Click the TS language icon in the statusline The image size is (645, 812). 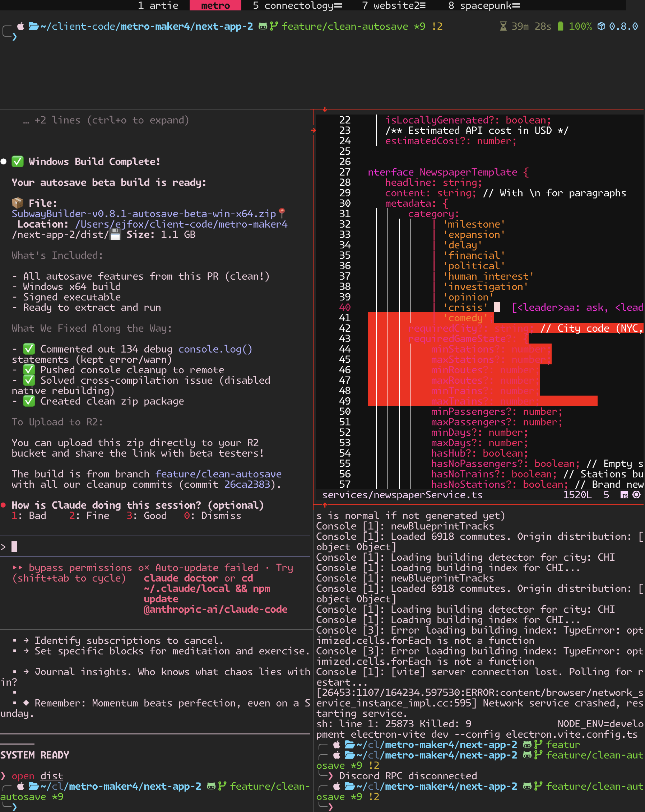pyautogui.click(x=623, y=495)
